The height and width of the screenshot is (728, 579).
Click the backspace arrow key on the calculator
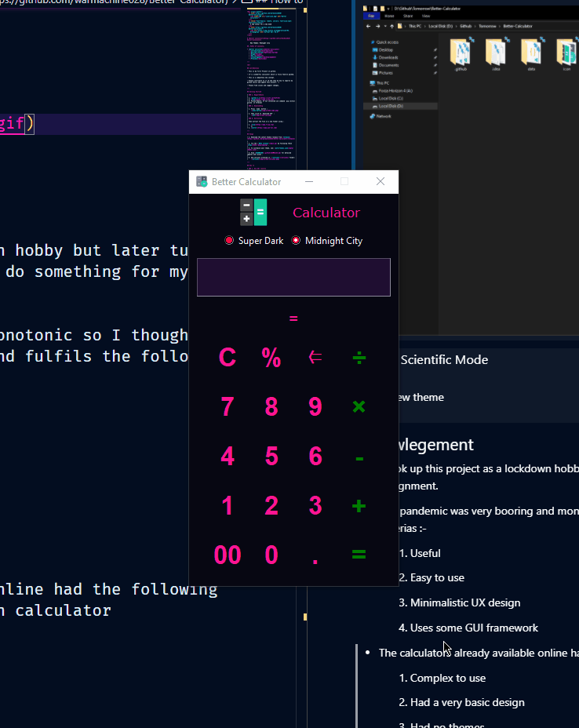click(315, 357)
